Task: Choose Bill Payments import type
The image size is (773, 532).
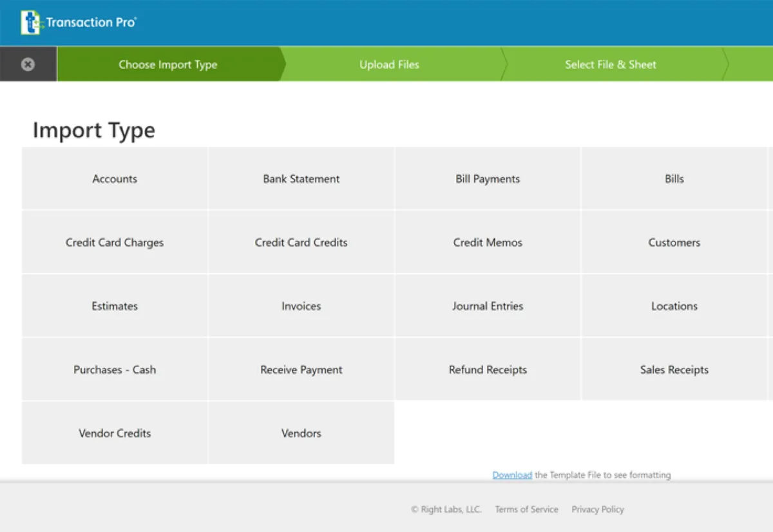Action: pos(488,179)
